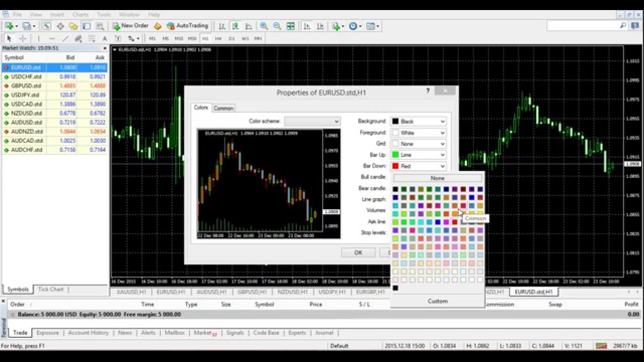Viewport: 644px width, 362px height.
Task: Toggle the AutoTrading button
Action: click(x=188, y=26)
